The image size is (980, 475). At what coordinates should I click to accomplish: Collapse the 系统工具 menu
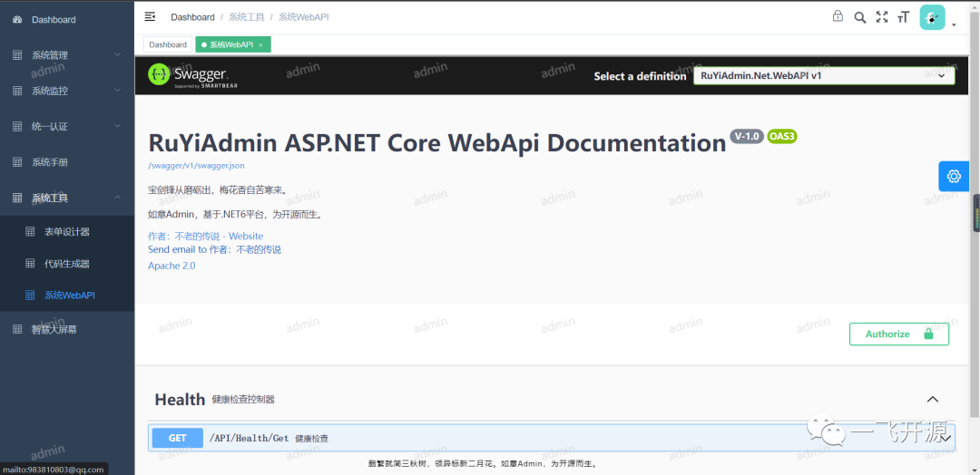click(x=117, y=198)
